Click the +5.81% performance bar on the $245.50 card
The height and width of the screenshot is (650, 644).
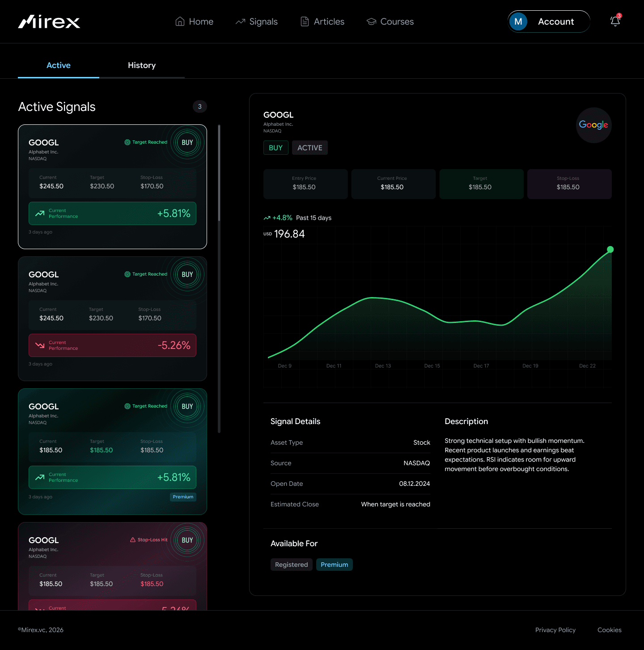[x=112, y=213]
